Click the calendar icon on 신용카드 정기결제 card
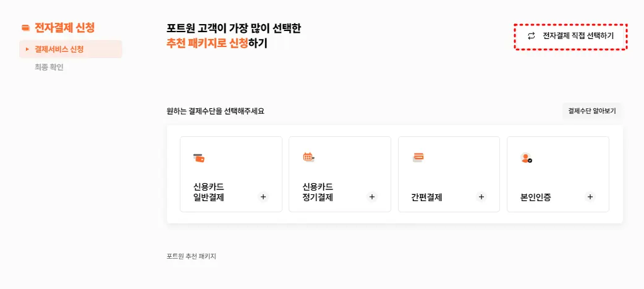Image resolution: width=644 pixels, height=289 pixels. (308, 157)
